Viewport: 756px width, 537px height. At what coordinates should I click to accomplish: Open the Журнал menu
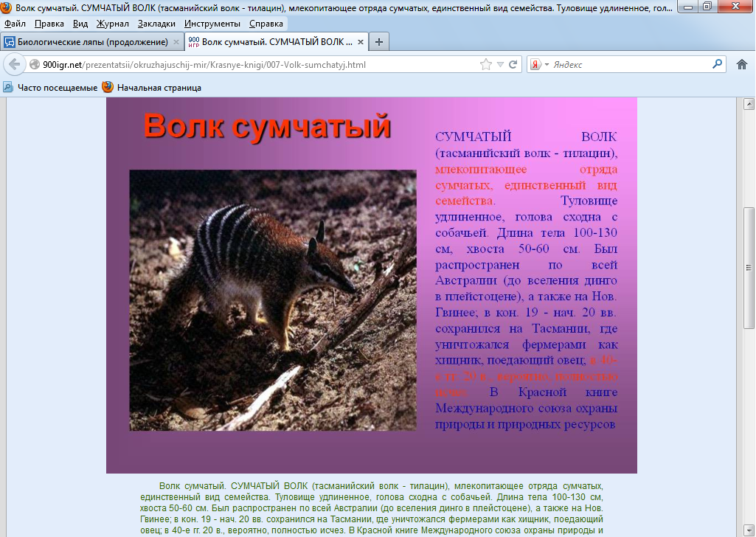click(x=112, y=24)
